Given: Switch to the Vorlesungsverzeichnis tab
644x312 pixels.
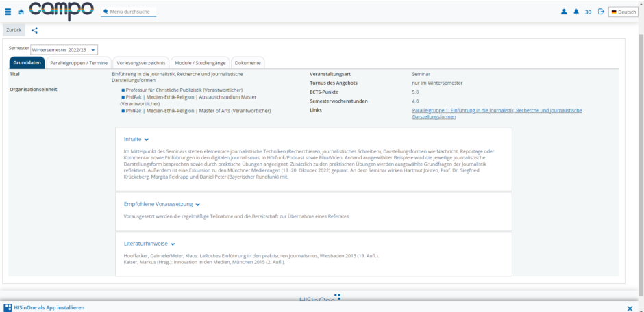Looking at the screenshot, I should pyautogui.click(x=140, y=63).
